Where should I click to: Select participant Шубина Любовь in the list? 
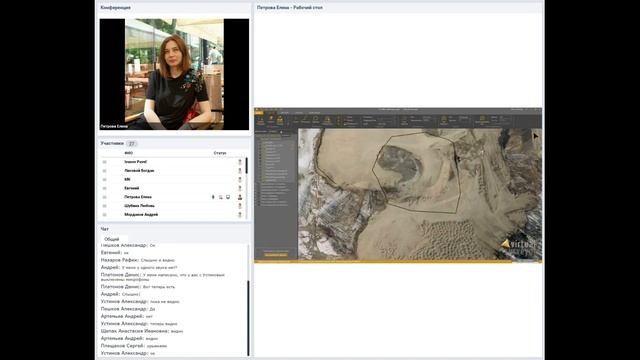click(x=173, y=206)
